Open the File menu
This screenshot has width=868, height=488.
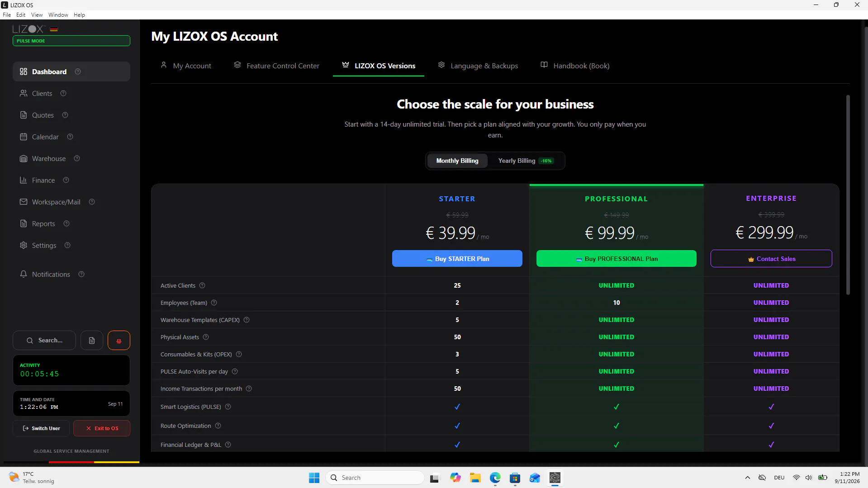[7, 15]
